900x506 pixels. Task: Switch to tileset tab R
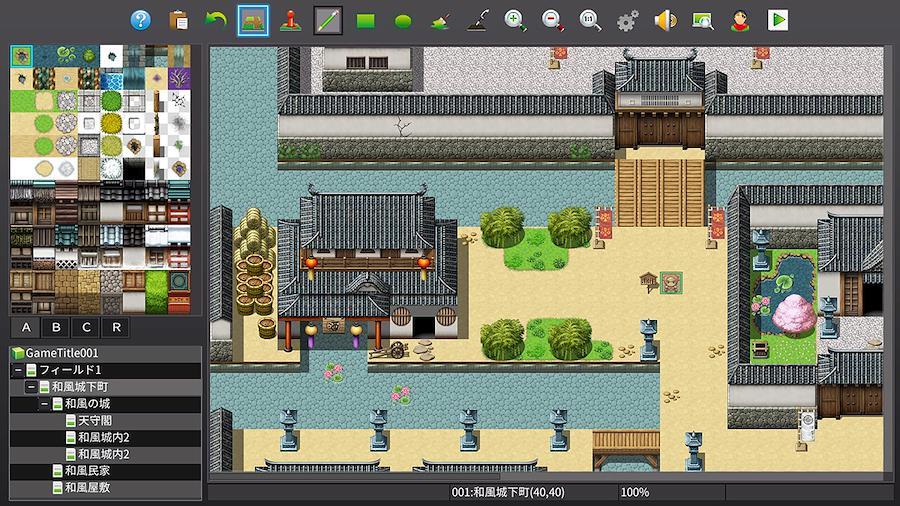pos(116,327)
